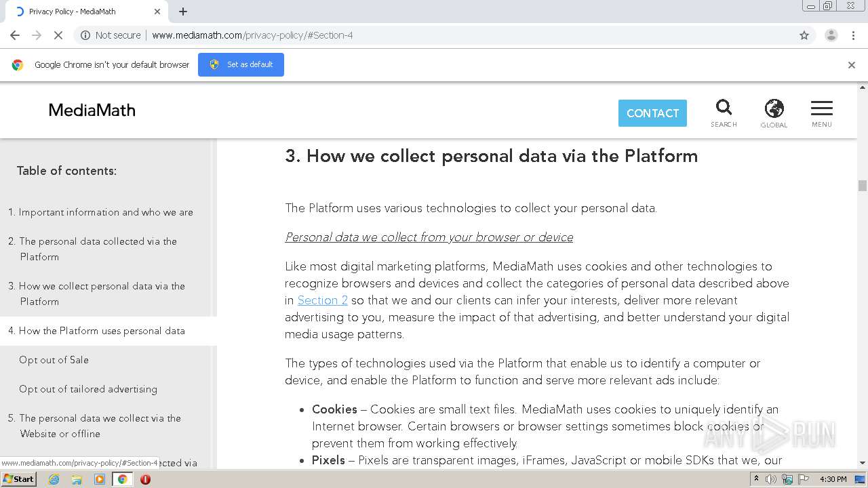Click the 'Table of contents:' heading

(x=66, y=171)
